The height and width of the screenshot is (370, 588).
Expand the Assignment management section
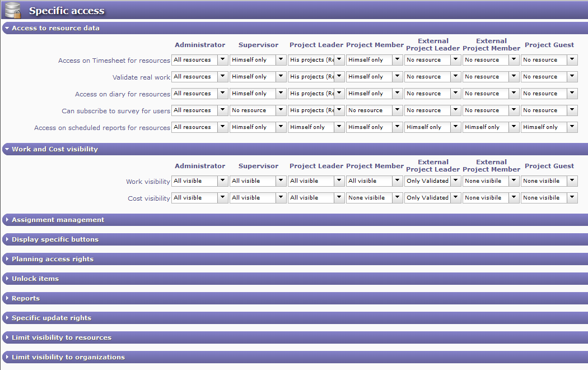pyautogui.click(x=58, y=220)
